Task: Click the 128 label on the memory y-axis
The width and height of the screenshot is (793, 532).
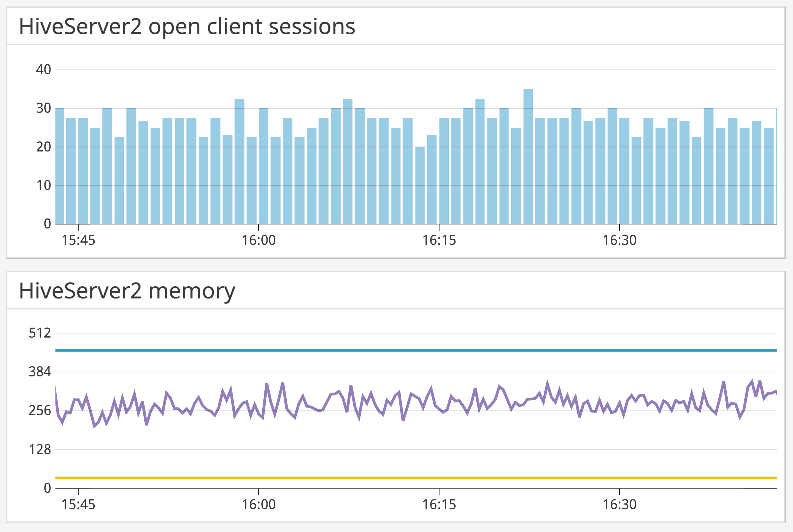Action: 40,450
